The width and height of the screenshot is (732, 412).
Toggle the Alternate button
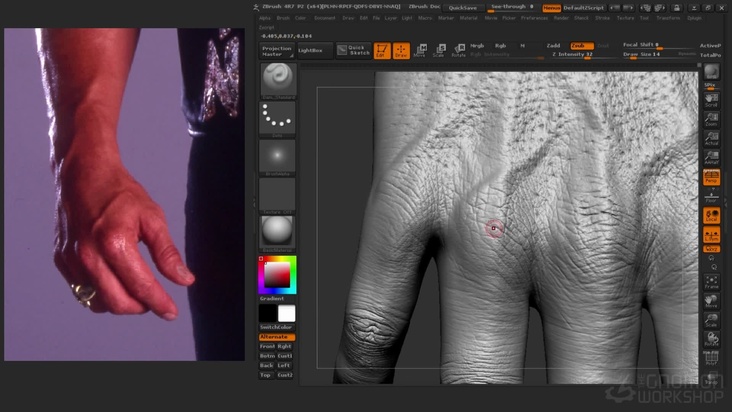pyautogui.click(x=277, y=337)
